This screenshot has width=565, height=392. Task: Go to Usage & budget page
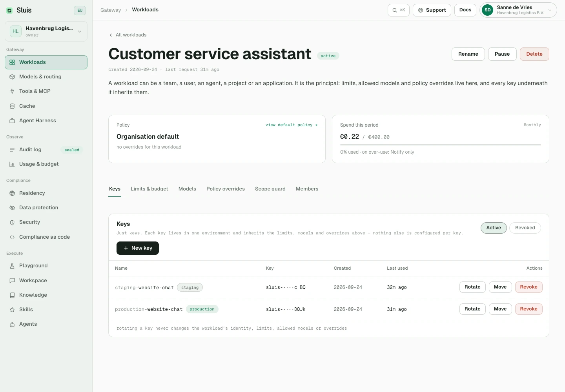[x=46, y=164]
